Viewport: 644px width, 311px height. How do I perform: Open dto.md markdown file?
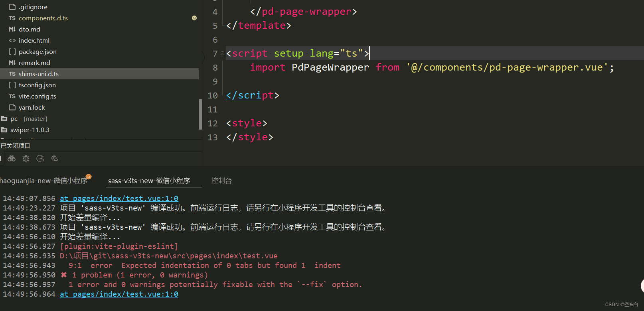click(29, 29)
